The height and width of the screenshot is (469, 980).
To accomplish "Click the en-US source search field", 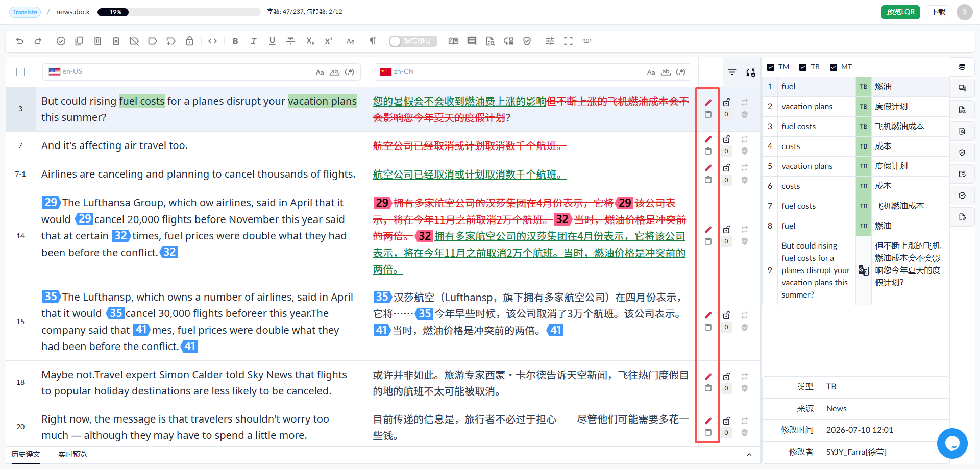I will [202, 72].
